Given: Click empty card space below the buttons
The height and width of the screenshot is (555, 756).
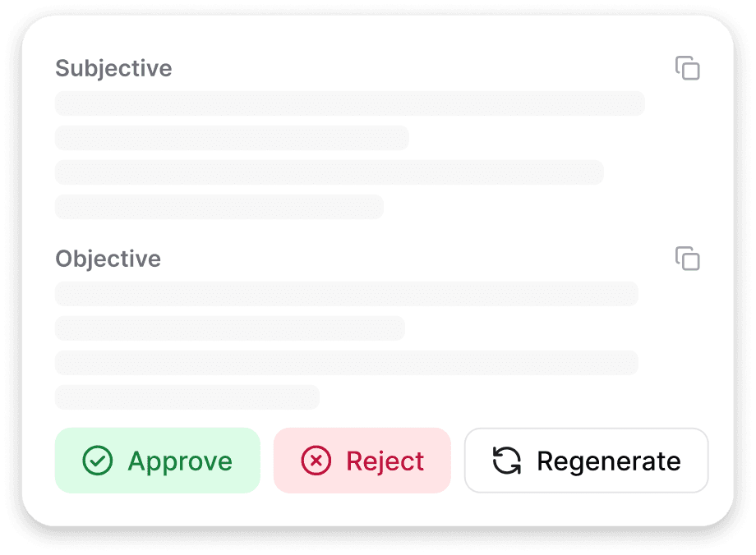Looking at the screenshot, I should point(378,509).
